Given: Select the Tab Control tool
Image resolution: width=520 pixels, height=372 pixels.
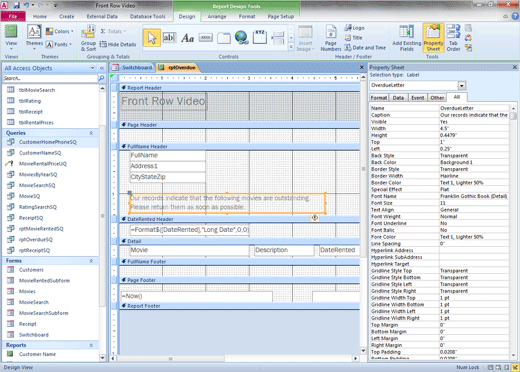Looking at the screenshot, I should pos(224,38).
